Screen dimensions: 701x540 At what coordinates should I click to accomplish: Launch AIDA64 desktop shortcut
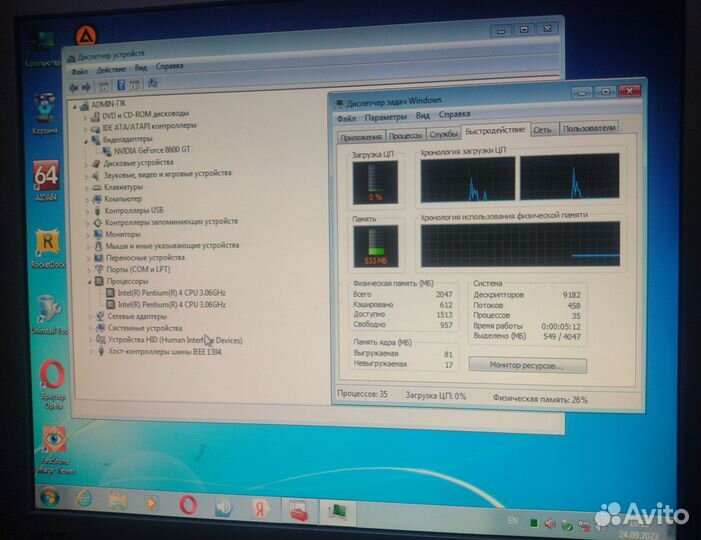click(x=46, y=181)
